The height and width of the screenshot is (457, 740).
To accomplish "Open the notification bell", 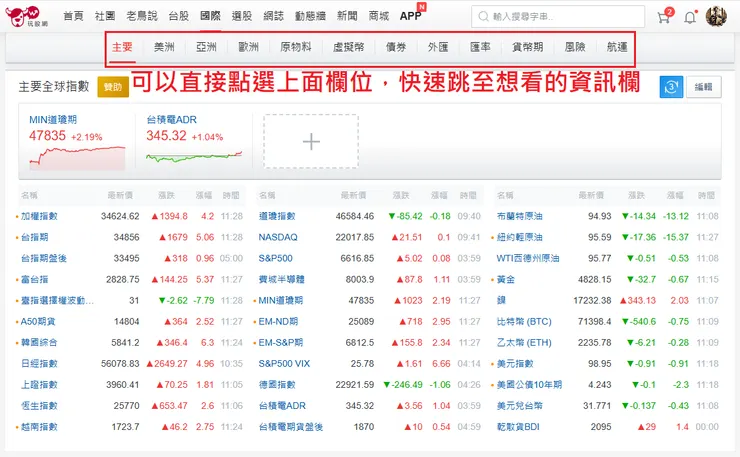I will (x=690, y=17).
